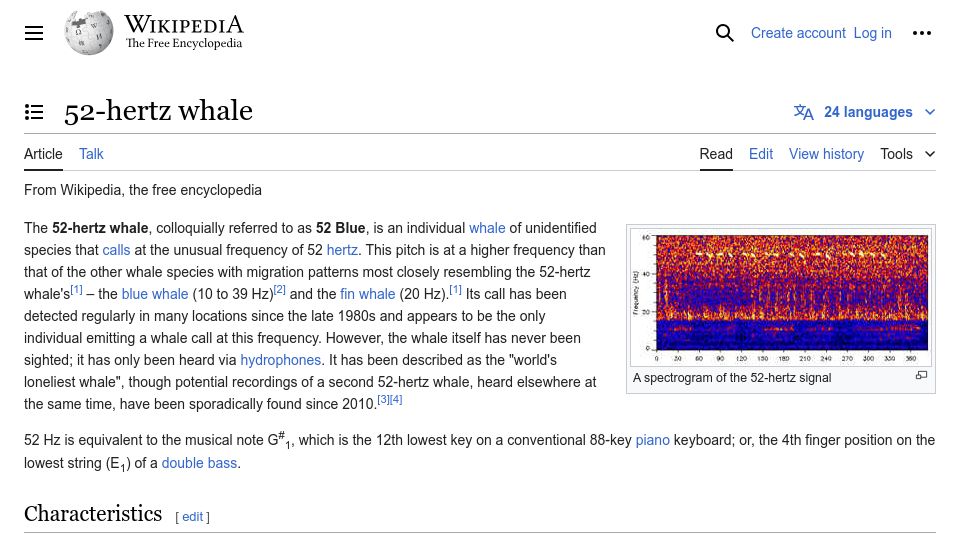Toggle the table of contents icon
Screen dimensions: 960x540
[x=34, y=112]
